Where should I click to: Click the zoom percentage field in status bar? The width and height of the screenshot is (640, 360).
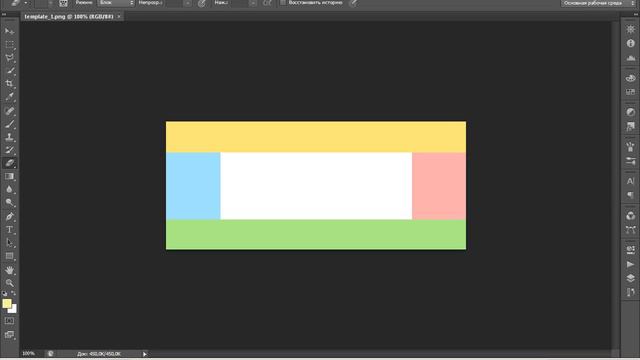pos(29,353)
